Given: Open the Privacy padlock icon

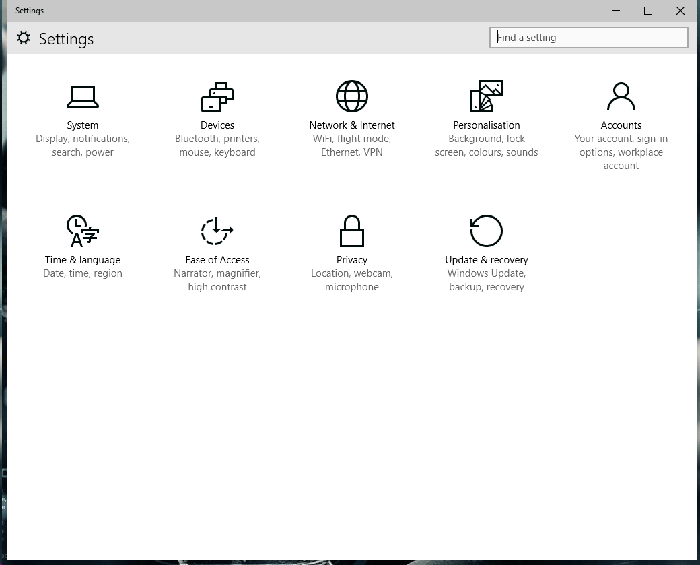Looking at the screenshot, I should coord(352,231).
